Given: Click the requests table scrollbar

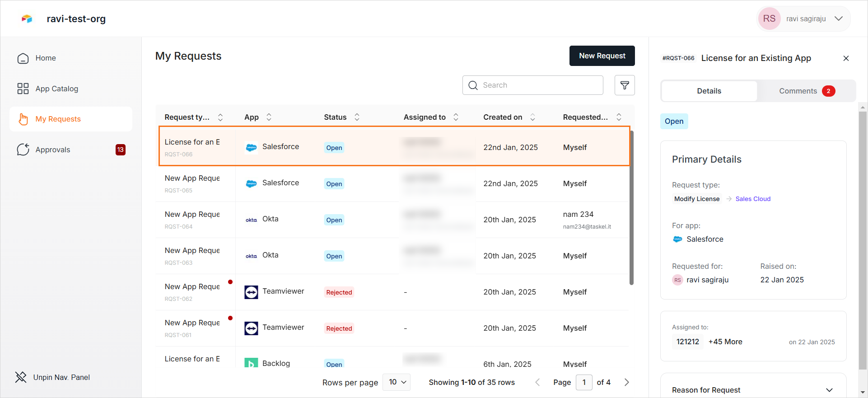Looking at the screenshot, I should (631, 208).
